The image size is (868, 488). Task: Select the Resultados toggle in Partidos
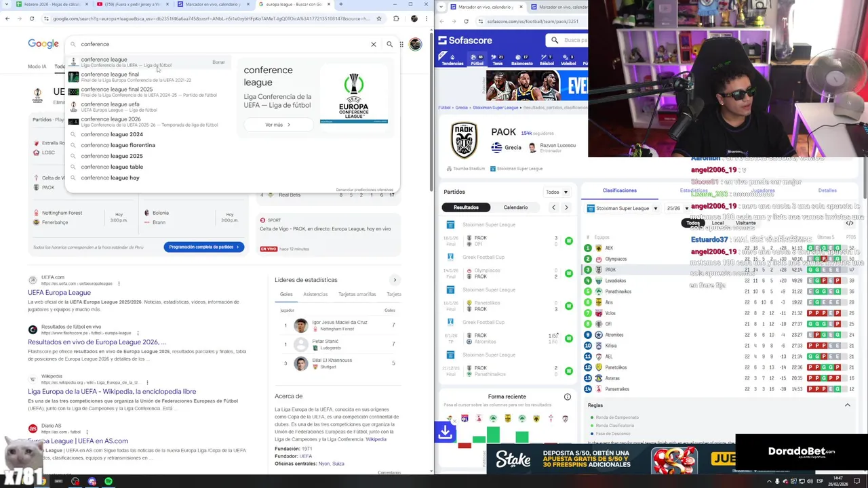[x=466, y=207]
